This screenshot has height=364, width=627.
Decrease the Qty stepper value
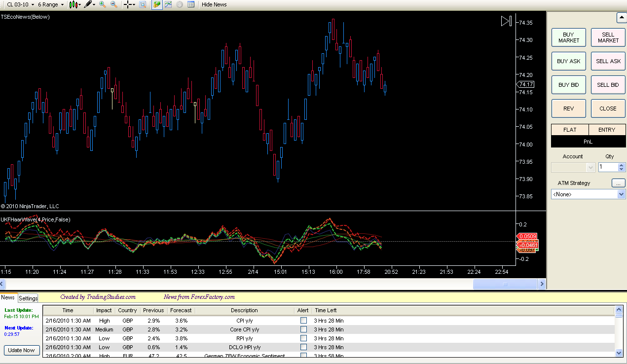click(x=622, y=170)
